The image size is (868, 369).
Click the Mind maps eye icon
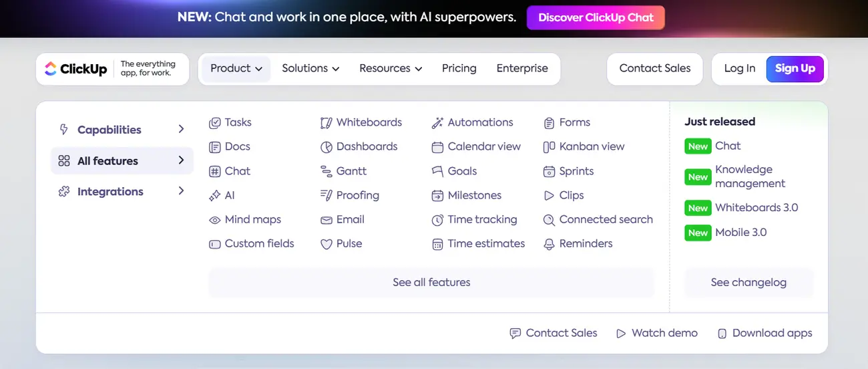(x=215, y=220)
